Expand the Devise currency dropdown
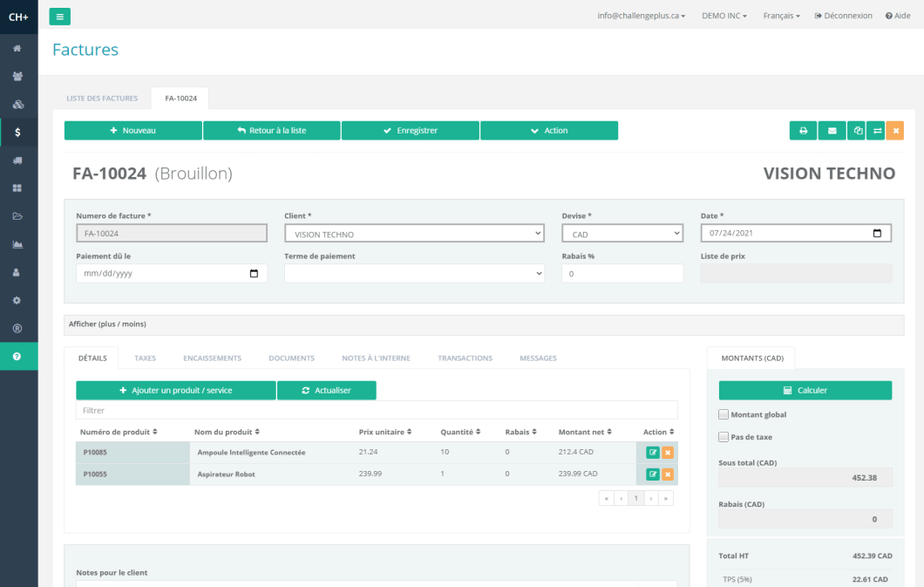This screenshot has width=924, height=587. pyautogui.click(x=622, y=234)
